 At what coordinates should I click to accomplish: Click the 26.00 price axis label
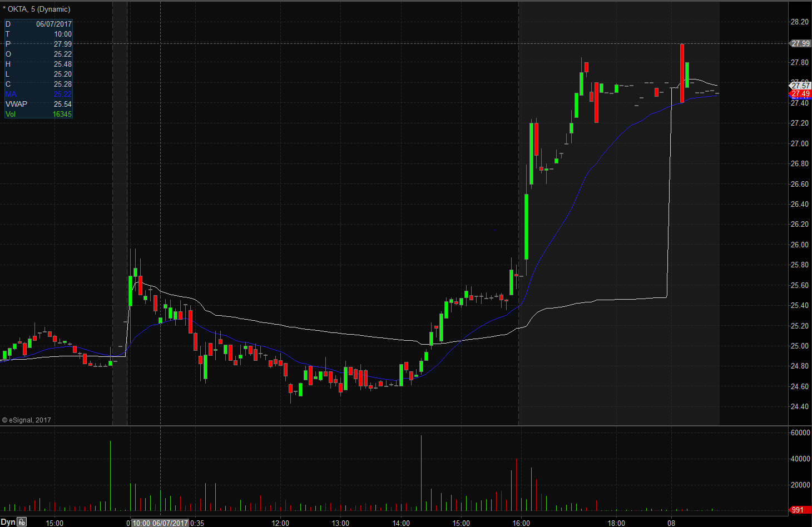pyautogui.click(x=800, y=245)
